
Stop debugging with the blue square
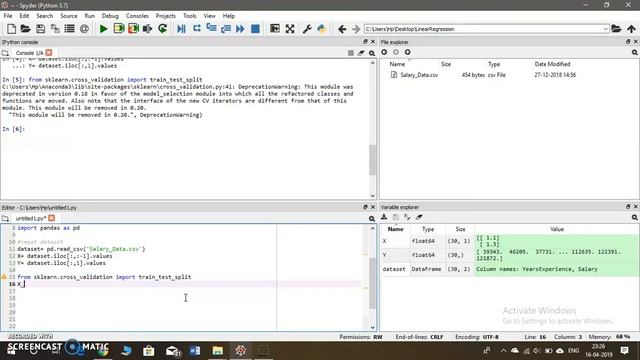[255, 29]
